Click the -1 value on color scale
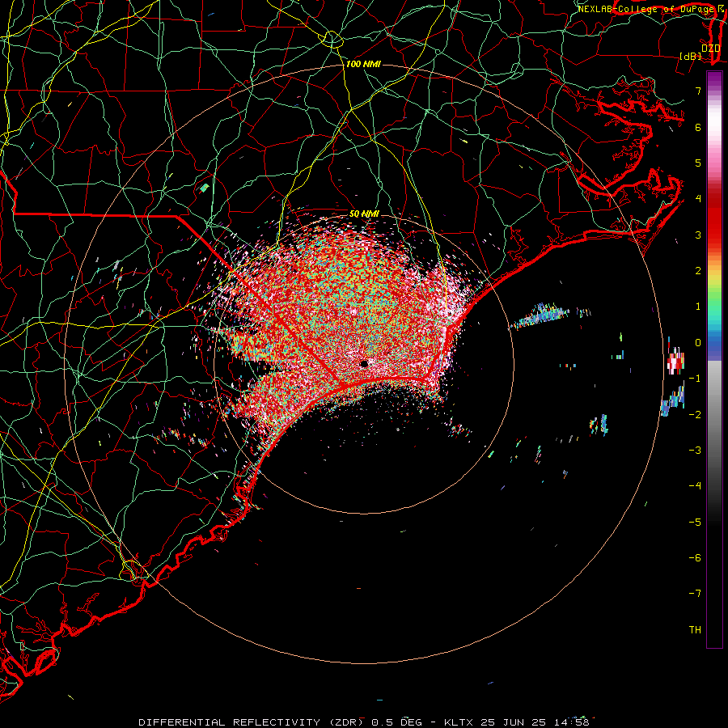 pyautogui.click(x=695, y=379)
